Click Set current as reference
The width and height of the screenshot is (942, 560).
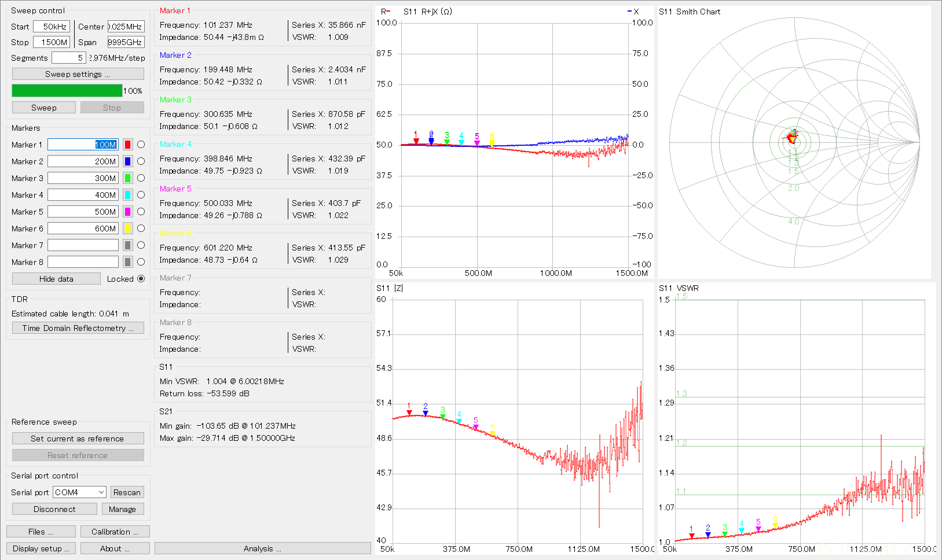(78, 439)
